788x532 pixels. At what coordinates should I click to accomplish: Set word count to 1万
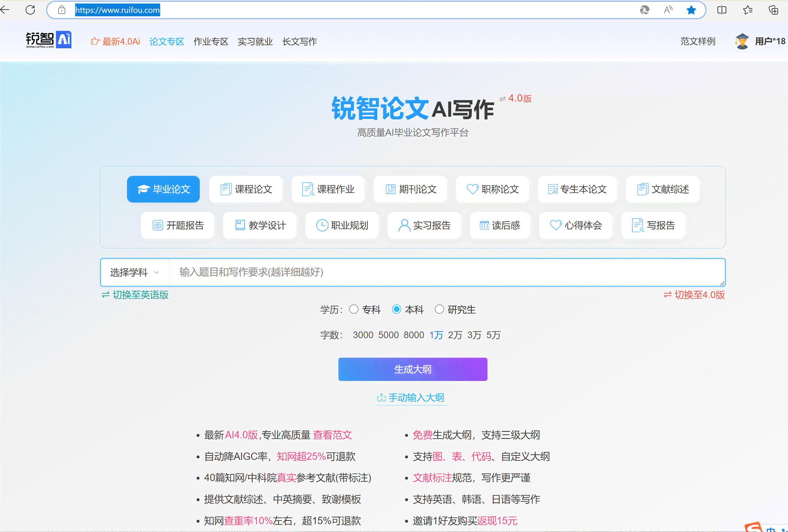(x=436, y=335)
